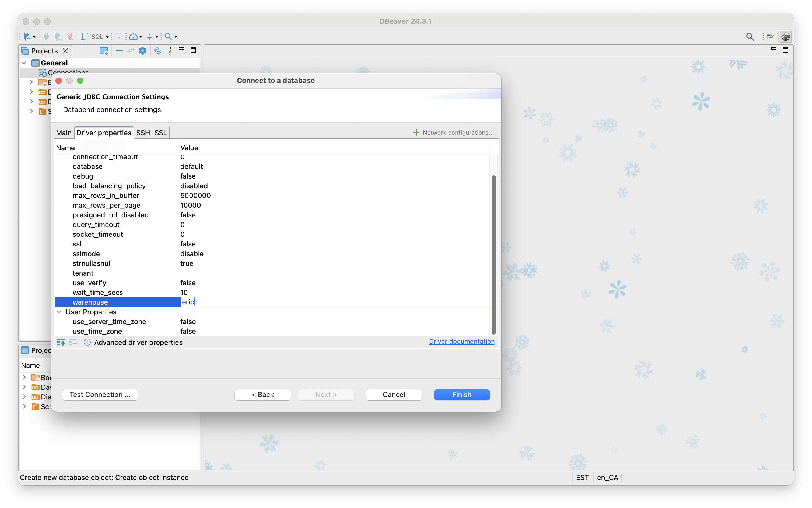Click EST timezone in status bar
This screenshot has height=508, width=812.
tap(582, 478)
